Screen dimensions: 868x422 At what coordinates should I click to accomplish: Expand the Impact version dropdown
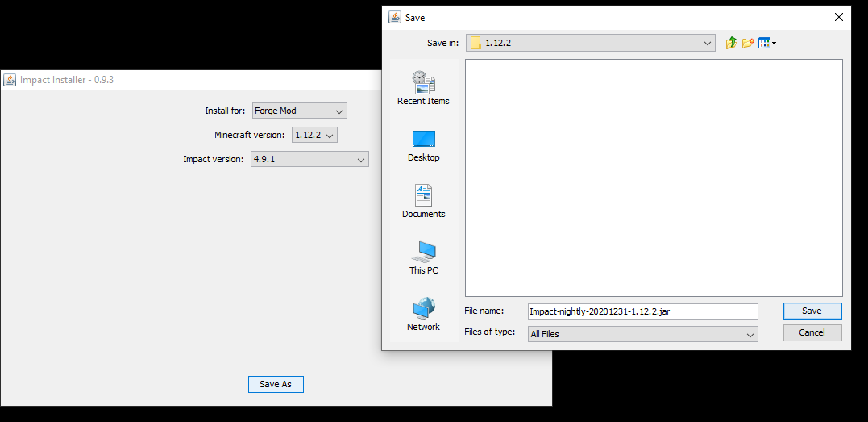point(309,159)
